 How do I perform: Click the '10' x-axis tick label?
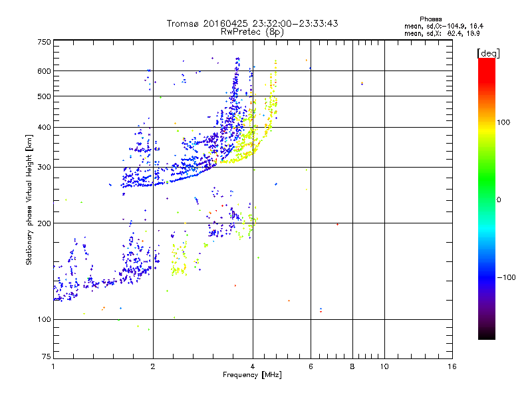pyautogui.click(x=384, y=366)
